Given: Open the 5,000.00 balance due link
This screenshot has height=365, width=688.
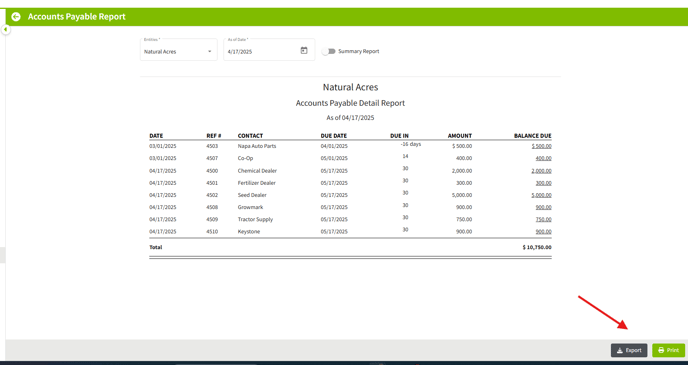Looking at the screenshot, I should [541, 195].
